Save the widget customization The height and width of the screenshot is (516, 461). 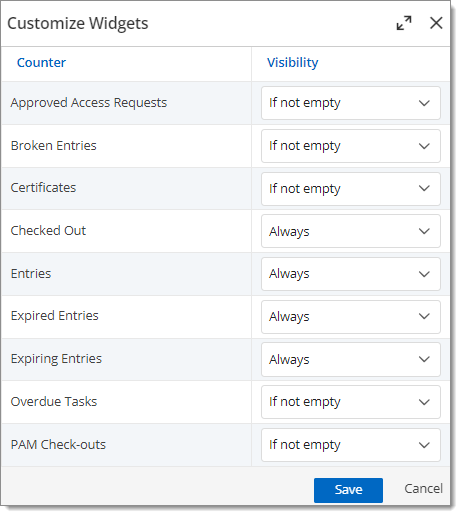(348, 490)
